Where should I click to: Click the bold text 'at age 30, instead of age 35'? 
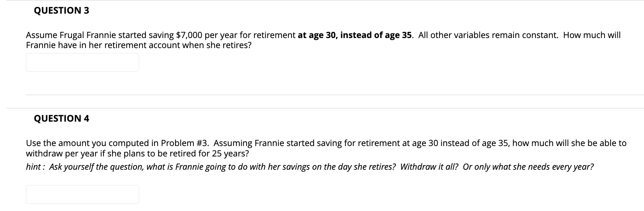(355, 35)
